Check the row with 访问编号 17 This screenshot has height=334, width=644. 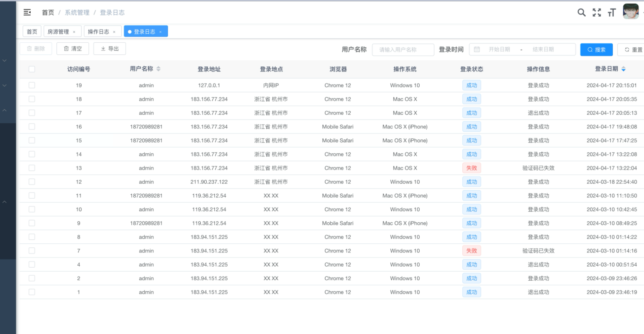(32, 113)
